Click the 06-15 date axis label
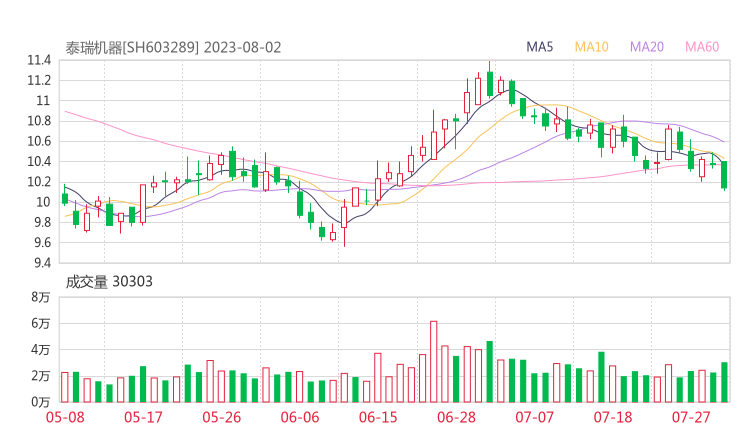The width and height of the screenshot is (740, 440). pyautogui.click(x=378, y=417)
